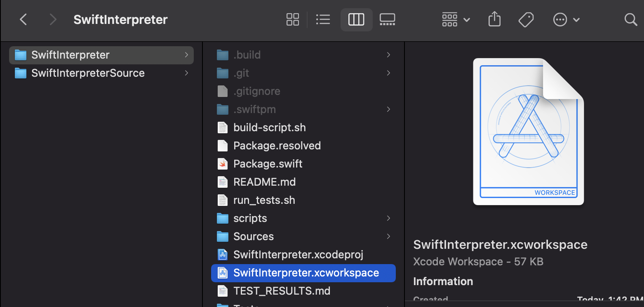The height and width of the screenshot is (307, 644).
Task: Select TEST_RESULTS.md file
Action: point(303,291)
